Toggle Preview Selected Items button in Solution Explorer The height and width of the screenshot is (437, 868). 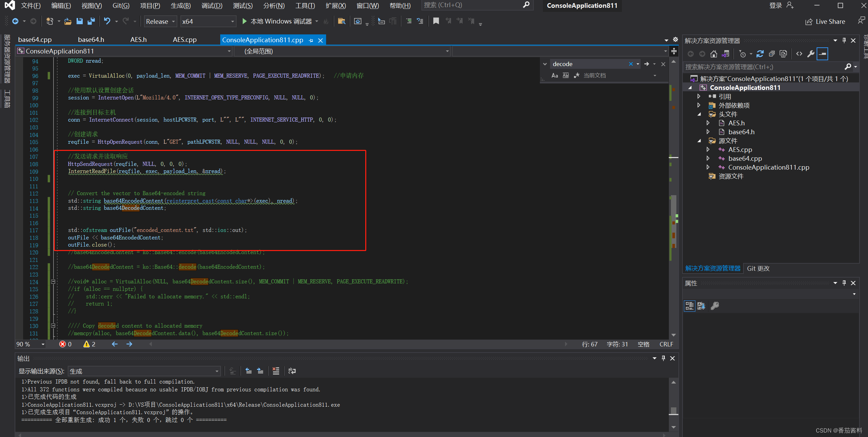pos(822,54)
